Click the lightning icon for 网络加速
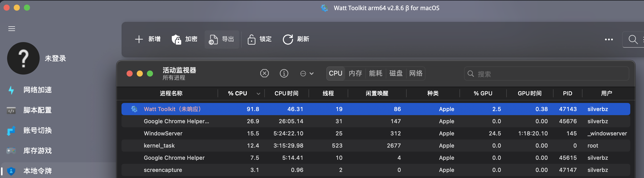The width and height of the screenshot is (644, 178). pos(11,90)
